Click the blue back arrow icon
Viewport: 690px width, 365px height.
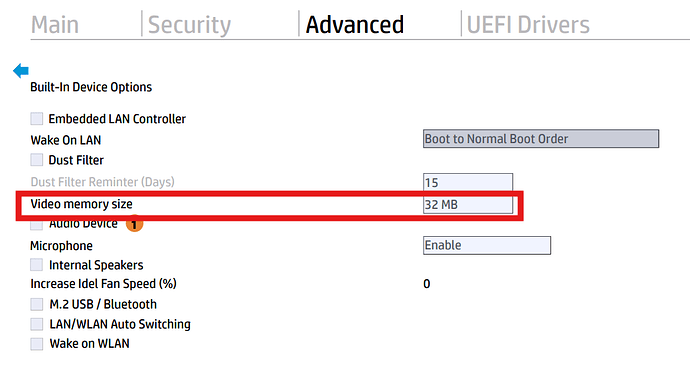pos(21,70)
